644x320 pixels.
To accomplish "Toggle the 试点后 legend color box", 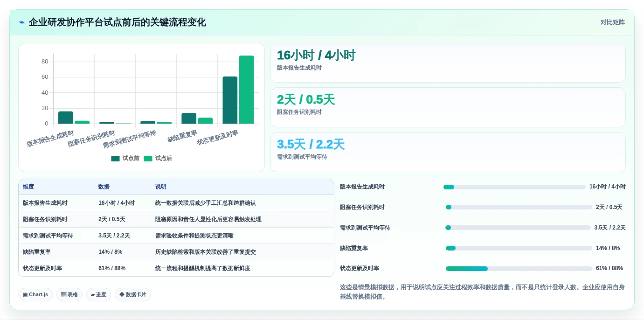I will (x=148, y=159).
